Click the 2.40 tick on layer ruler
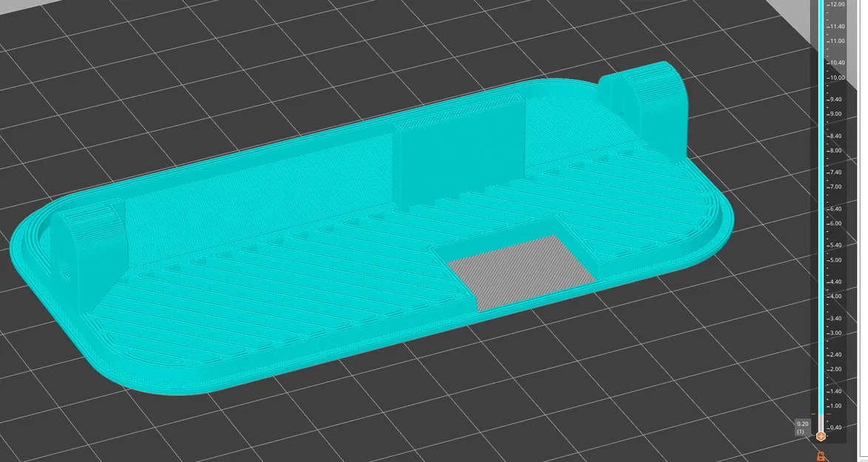This screenshot has height=462, width=868. (835, 355)
